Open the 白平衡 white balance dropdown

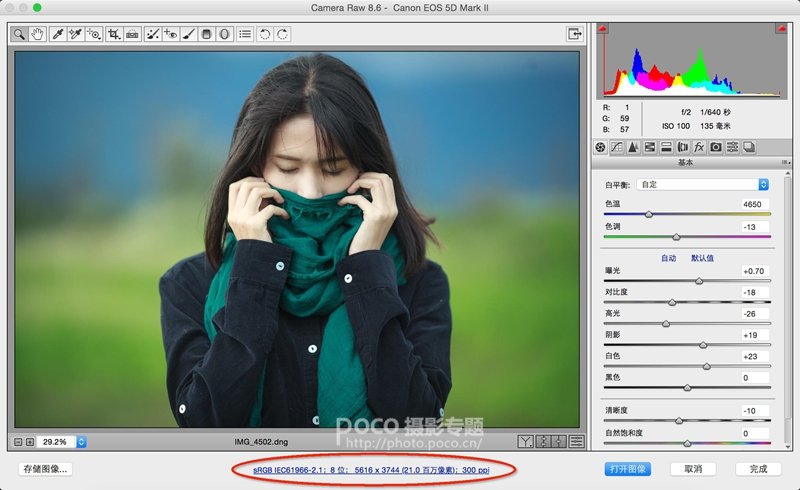click(702, 185)
